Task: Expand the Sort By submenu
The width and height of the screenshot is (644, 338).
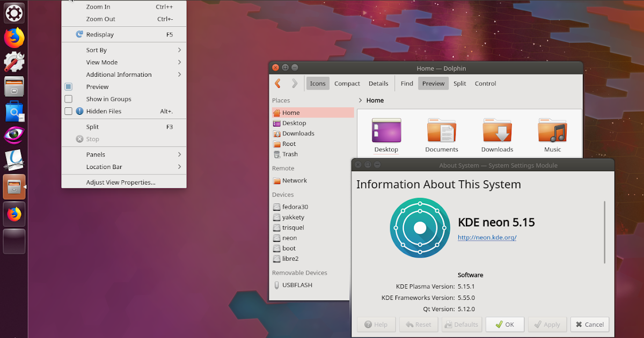Action: point(97,50)
